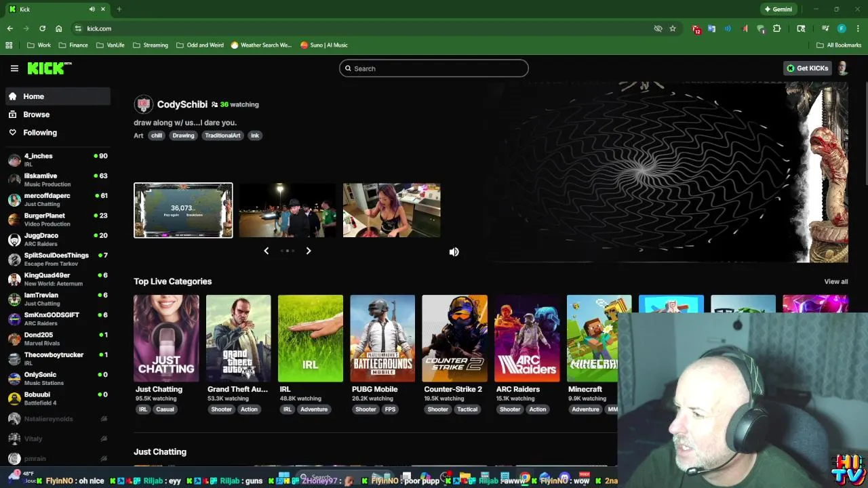Bookmark this page with the star icon
The height and width of the screenshot is (488, 868).
click(x=673, y=28)
